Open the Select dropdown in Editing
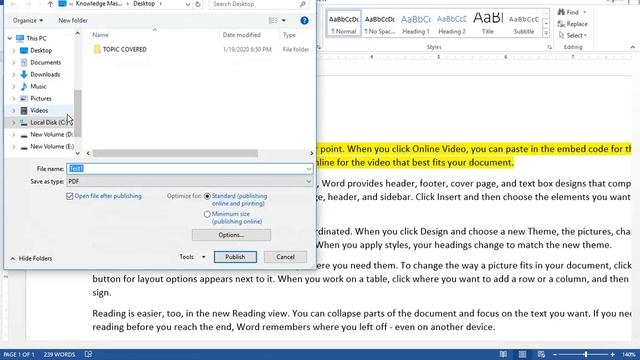Screen dimensions: 640x360 [573, 36]
